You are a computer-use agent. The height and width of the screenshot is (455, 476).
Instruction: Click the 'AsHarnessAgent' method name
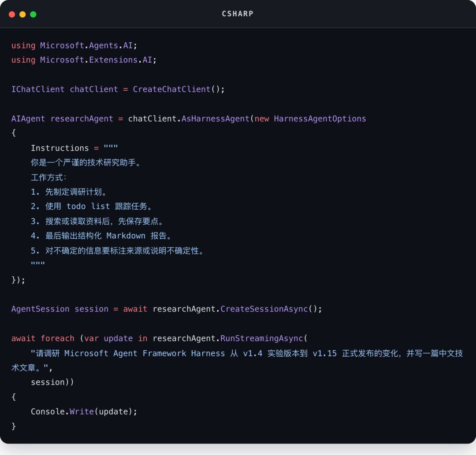pos(216,118)
